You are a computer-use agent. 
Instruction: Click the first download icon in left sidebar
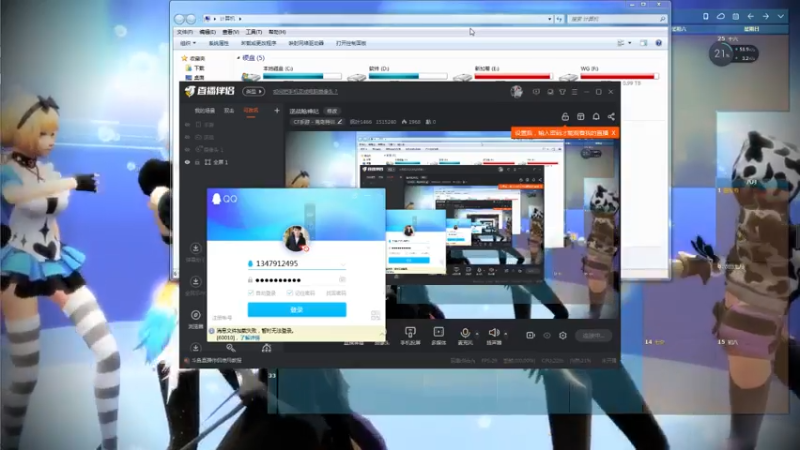[x=195, y=248]
